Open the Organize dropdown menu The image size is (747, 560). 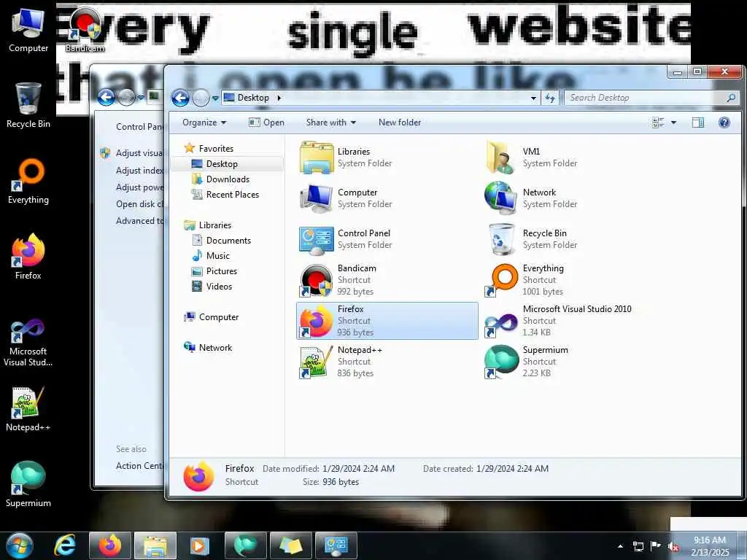(x=204, y=122)
